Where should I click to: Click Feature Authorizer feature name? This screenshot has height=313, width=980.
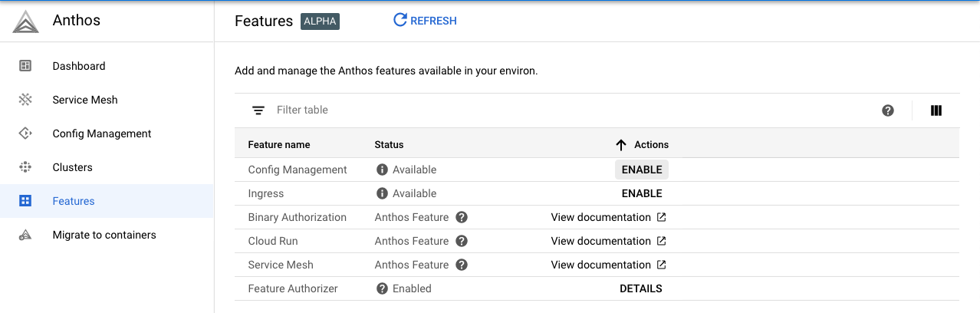293,288
